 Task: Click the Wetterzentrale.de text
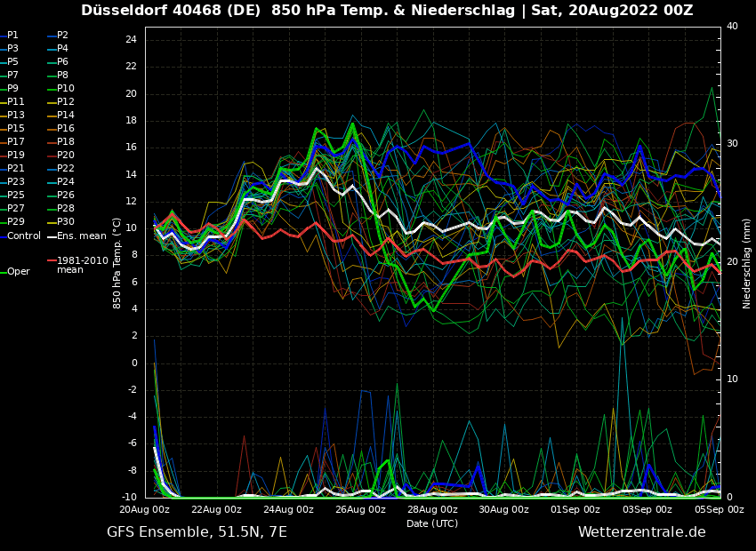pyautogui.click(x=641, y=532)
